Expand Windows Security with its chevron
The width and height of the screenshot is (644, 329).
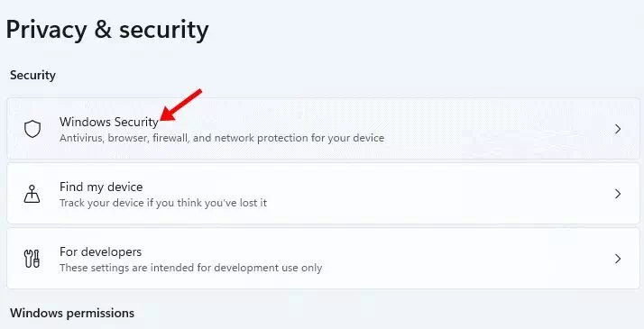[x=618, y=129]
